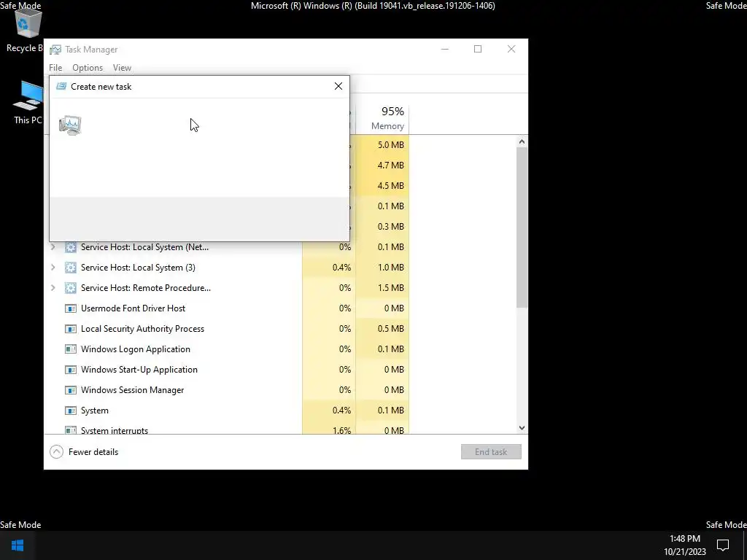Click gear icon of Service Host: Local System (3)

coord(71,268)
